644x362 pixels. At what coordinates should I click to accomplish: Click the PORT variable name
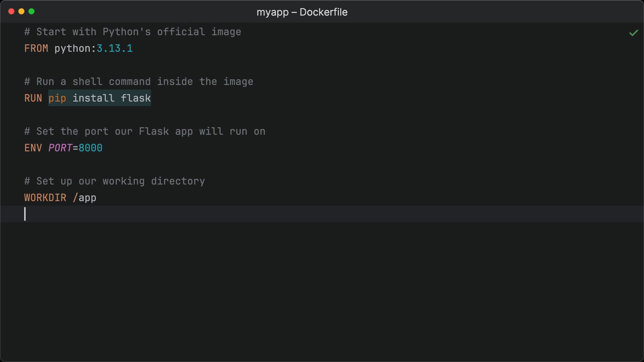60,148
